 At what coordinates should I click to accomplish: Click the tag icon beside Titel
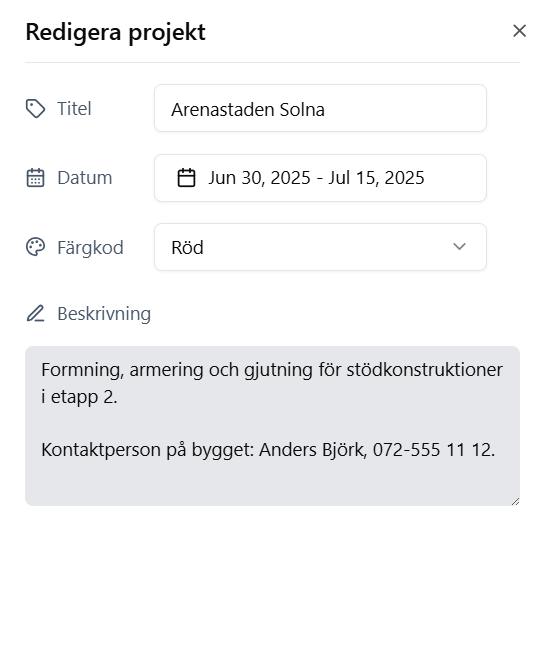point(35,109)
